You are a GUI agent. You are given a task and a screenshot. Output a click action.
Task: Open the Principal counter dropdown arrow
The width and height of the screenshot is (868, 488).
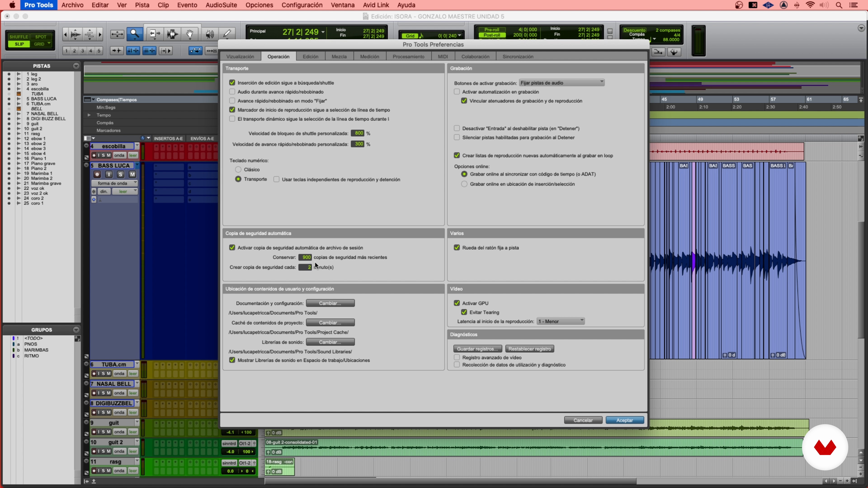pos(323,32)
